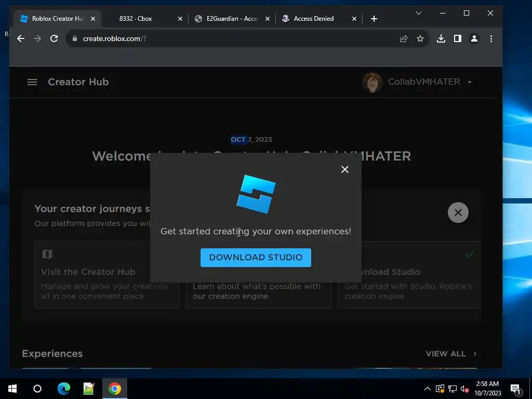Switch to the 8332 · Cbox tab

136,19
